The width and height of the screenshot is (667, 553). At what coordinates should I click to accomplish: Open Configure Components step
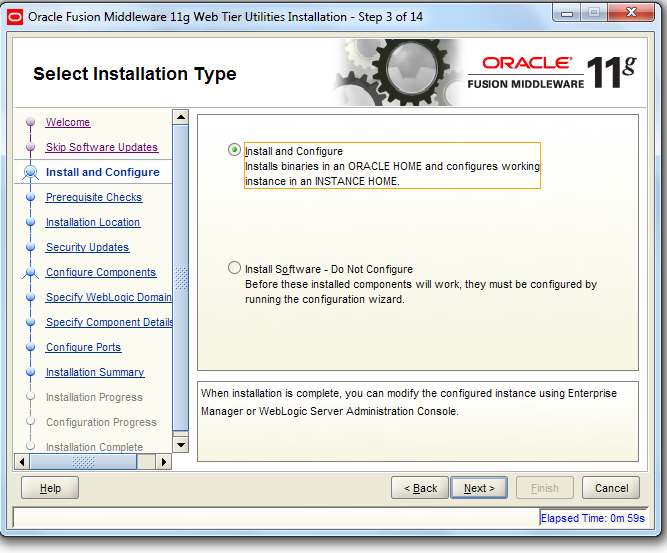point(101,272)
